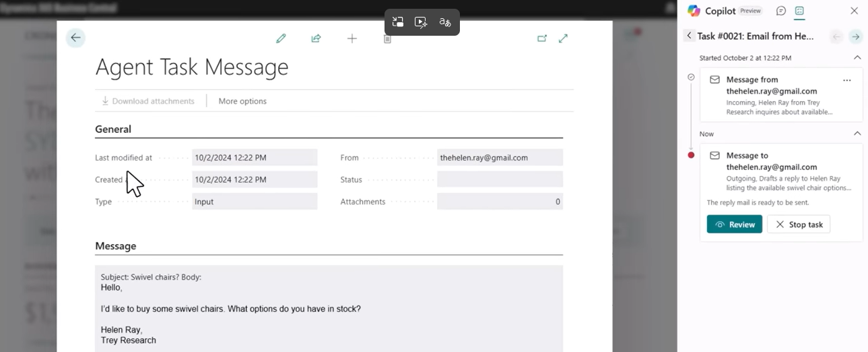Click the Created date field
The width and height of the screenshot is (868, 352).
(x=255, y=179)
